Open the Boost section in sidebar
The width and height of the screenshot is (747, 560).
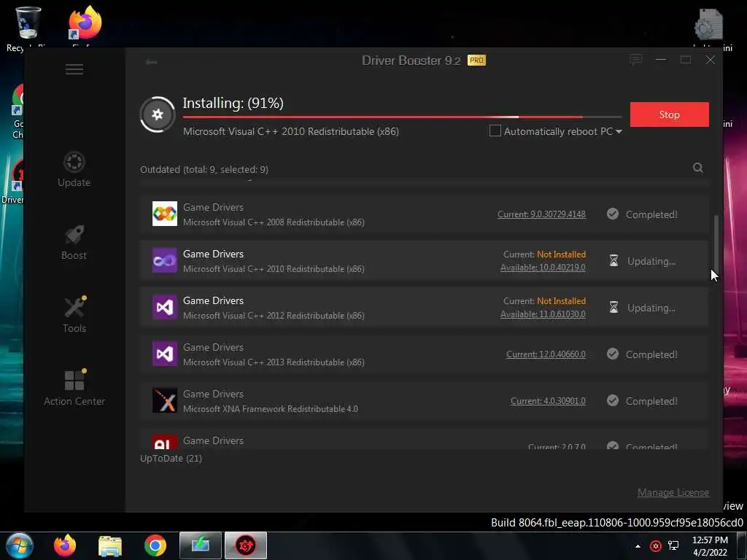(74, 242)
